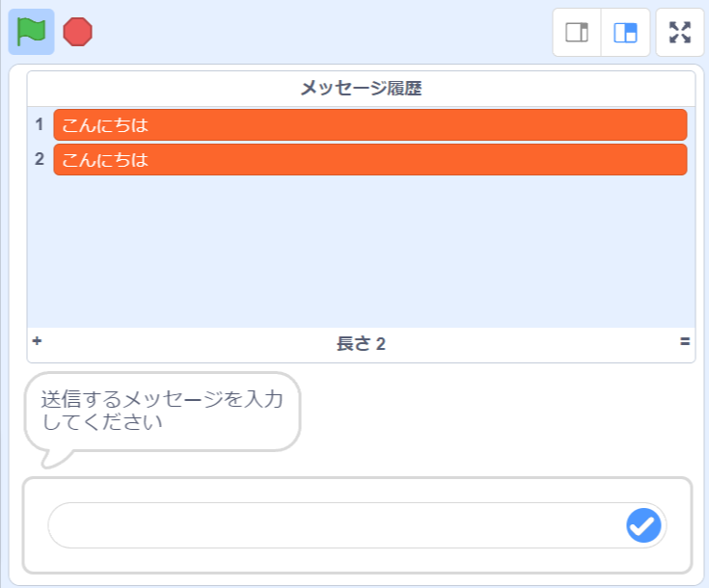Click the 長さ 2 length label
Image resolution: width=709 pixels, height=588 pixels.
361,344
